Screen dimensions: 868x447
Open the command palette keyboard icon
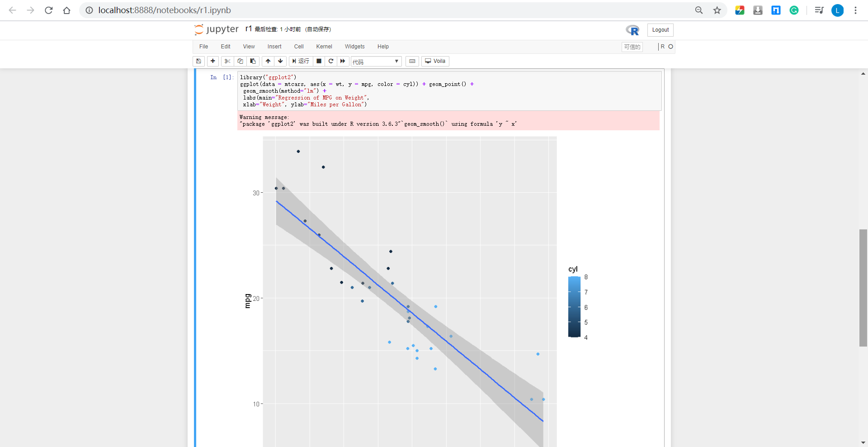(412, 61)
